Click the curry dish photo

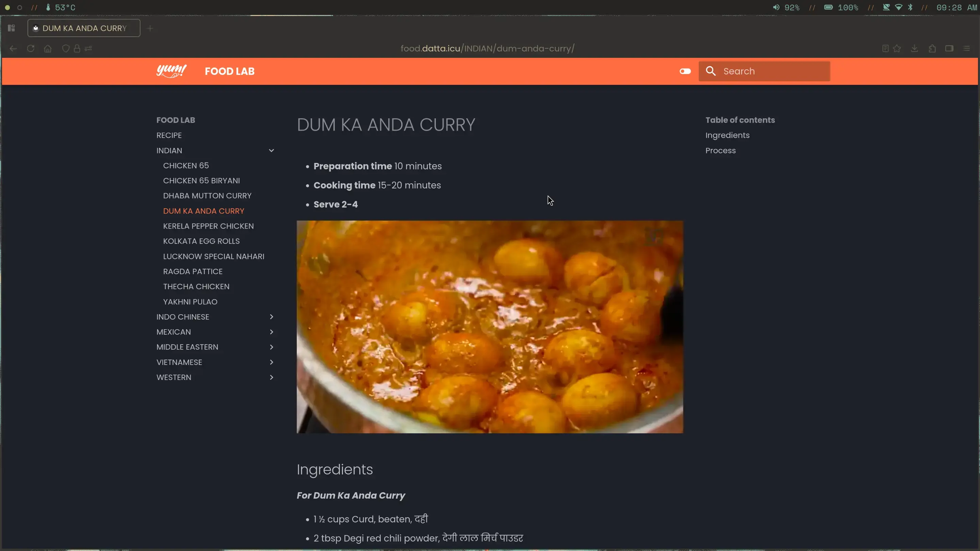(490, 327)
